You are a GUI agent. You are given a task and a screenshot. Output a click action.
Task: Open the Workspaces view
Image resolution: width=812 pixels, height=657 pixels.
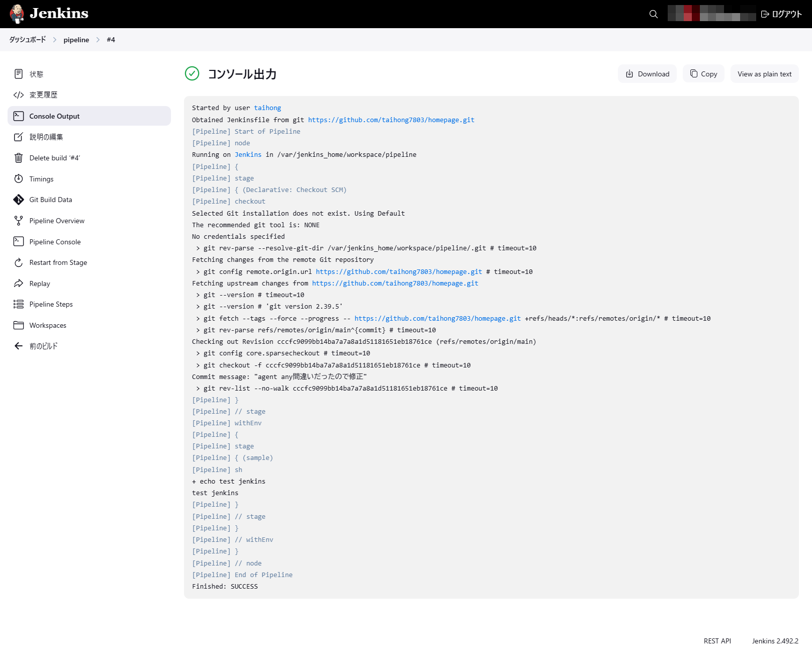[x=48, y=325]
